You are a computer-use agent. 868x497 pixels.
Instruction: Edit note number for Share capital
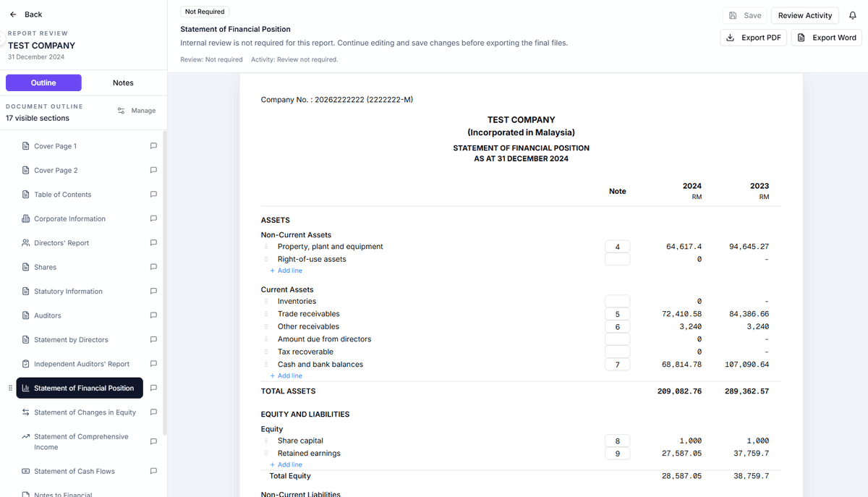(x=617, y=441)
